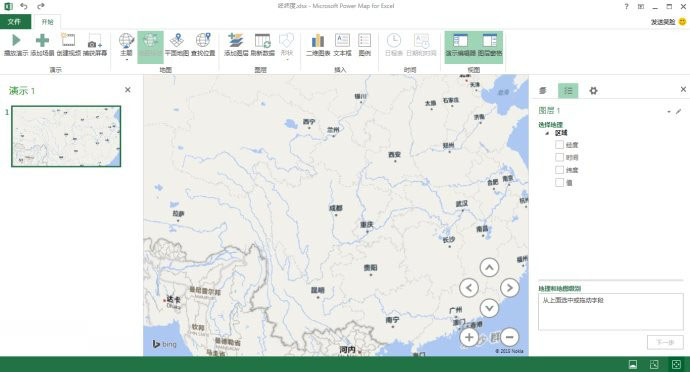
Task: Collapse the 区域 field tree node
Action: point(547,133)
